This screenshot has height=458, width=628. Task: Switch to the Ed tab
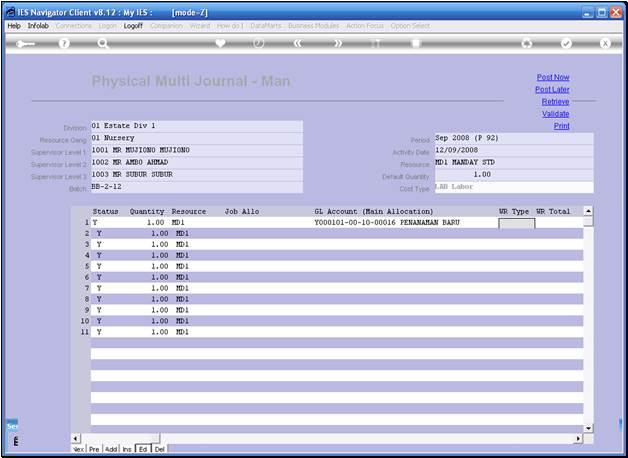[143, 449]
